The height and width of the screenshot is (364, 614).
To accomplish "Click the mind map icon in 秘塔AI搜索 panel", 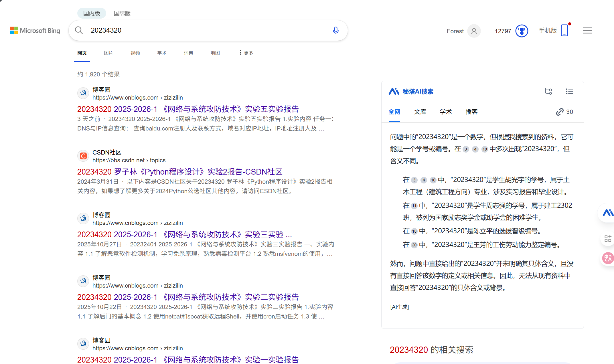I will coord(548,91).
